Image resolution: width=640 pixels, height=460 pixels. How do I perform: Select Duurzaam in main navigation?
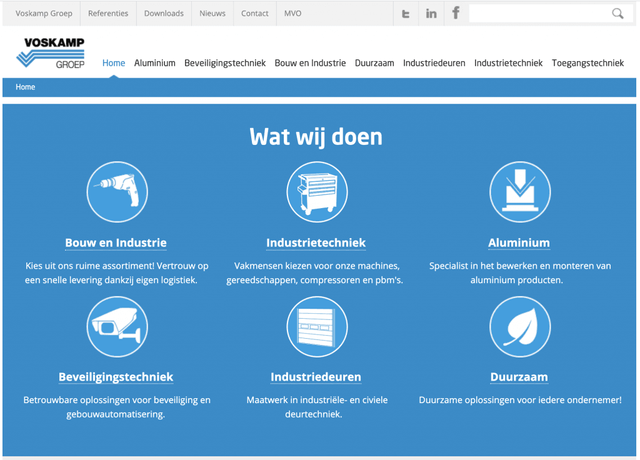(x=374, y=63)
